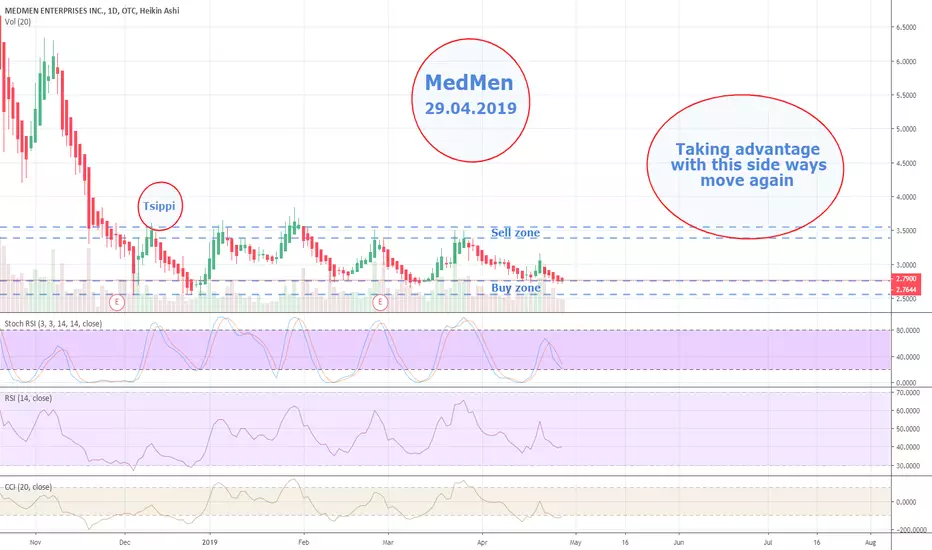Select the MEDMEN ENTERPRISES INC. chart title
The width and height of the screenshot is (932, 550).
[x=92, y=10]
